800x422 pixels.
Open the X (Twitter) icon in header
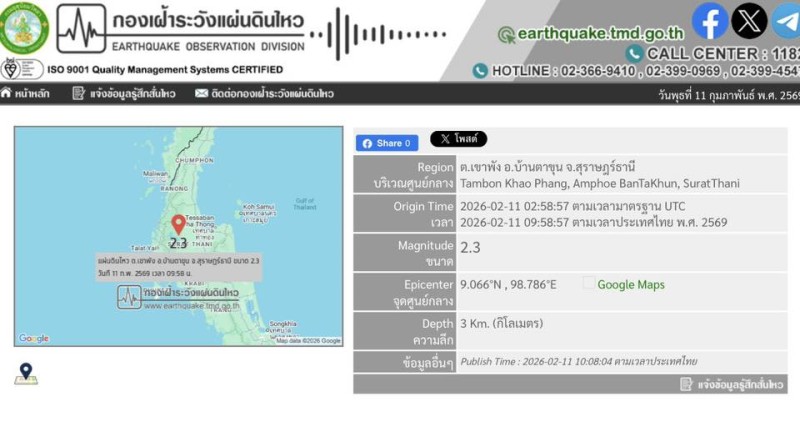(x=749, y=21)
